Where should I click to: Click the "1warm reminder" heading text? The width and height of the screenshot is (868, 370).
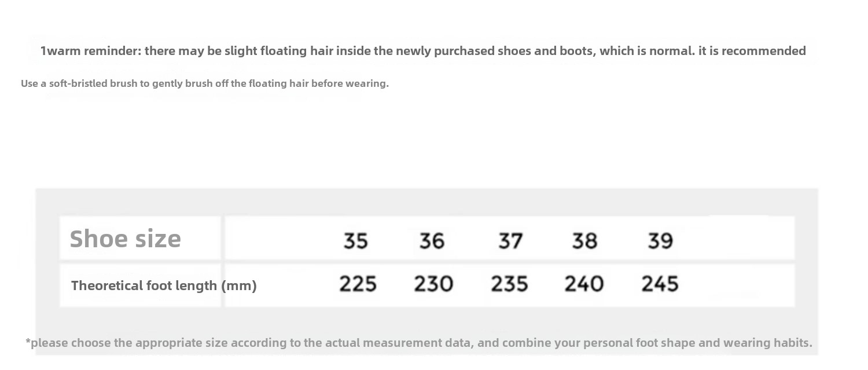(90, 51)
